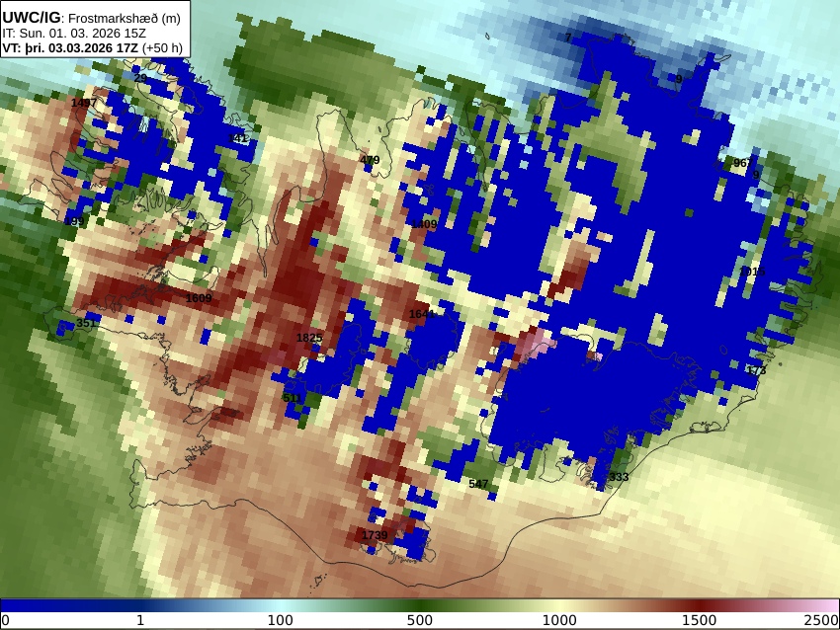Click the map value 1739

point(375,535)
